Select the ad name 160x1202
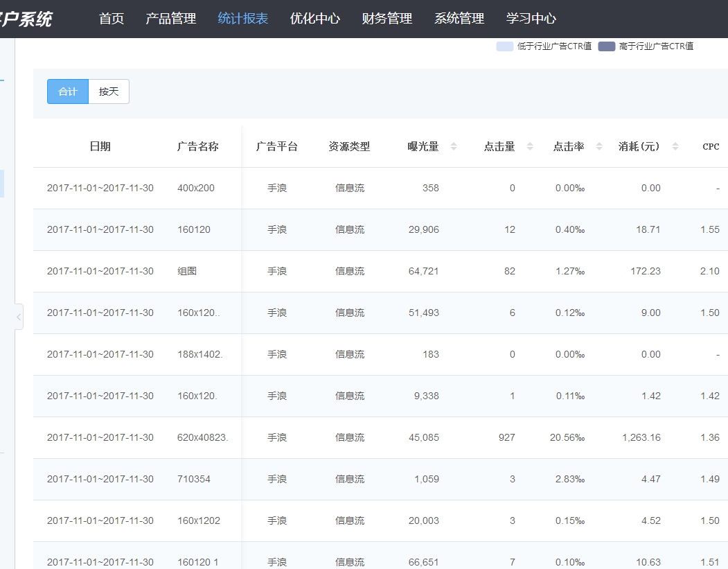The height and width of the screenshot is (569, 728). (x=199, y=520)
